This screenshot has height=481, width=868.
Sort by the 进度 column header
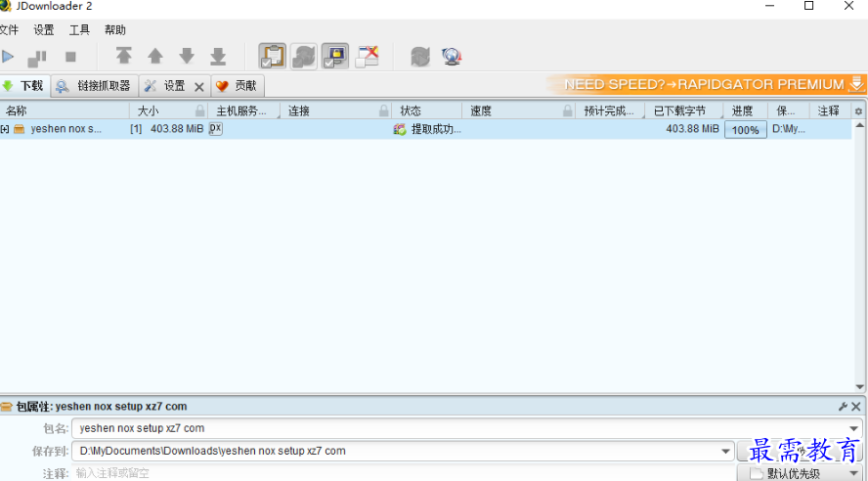pos(745,110)
